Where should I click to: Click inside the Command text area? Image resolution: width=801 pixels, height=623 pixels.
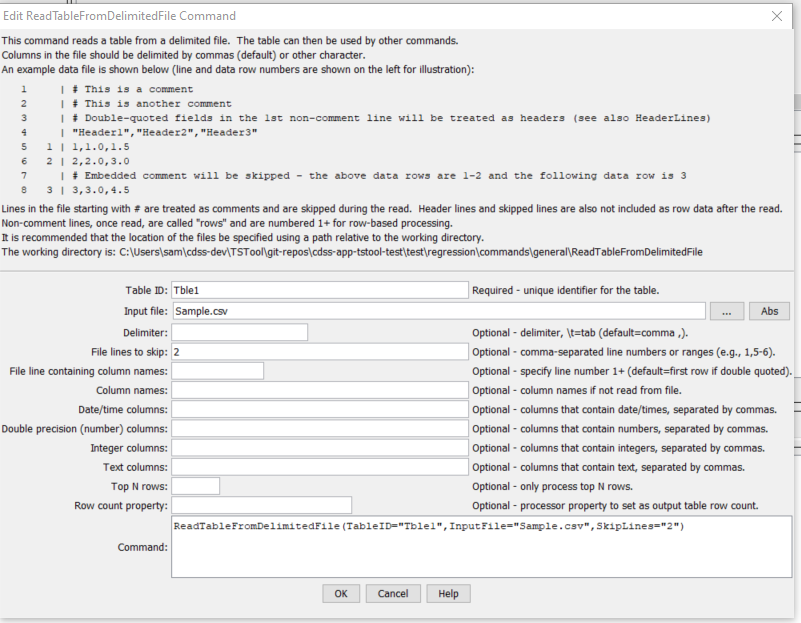482,547
